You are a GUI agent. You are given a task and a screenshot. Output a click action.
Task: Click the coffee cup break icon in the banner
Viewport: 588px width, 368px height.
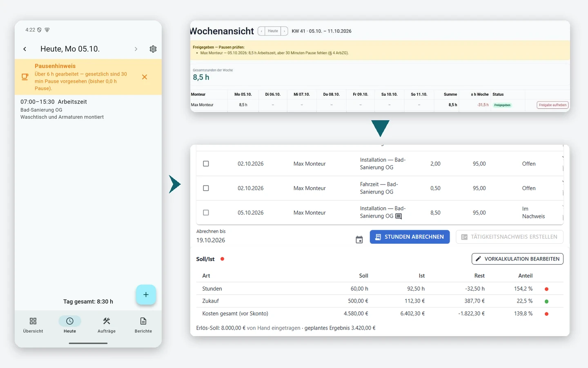click(25, 77)
